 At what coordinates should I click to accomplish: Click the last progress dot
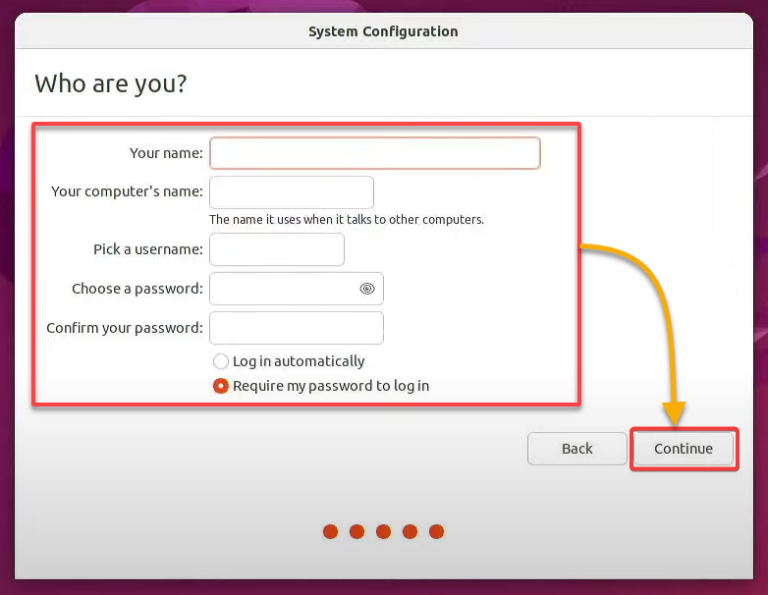(436, 532)
